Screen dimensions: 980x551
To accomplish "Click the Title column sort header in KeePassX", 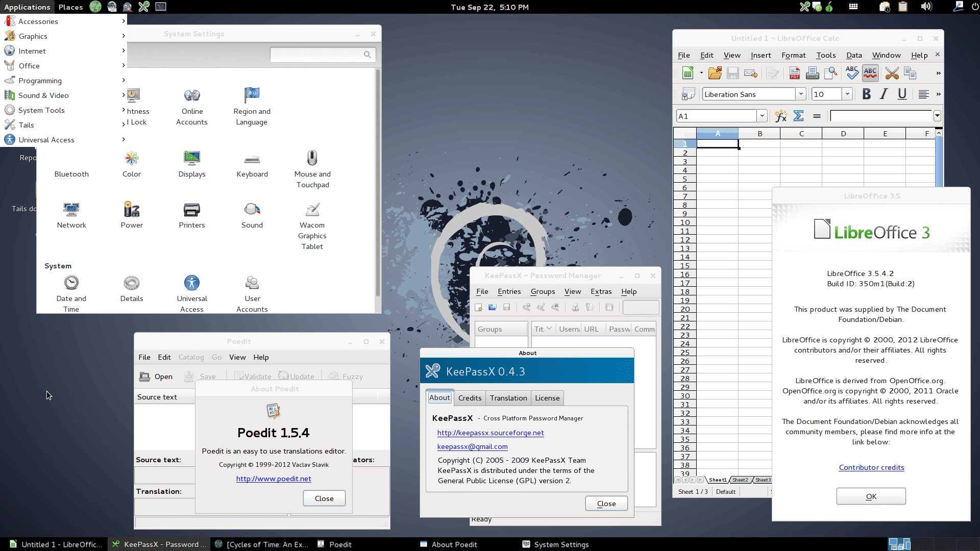I will tap(543, 329).
